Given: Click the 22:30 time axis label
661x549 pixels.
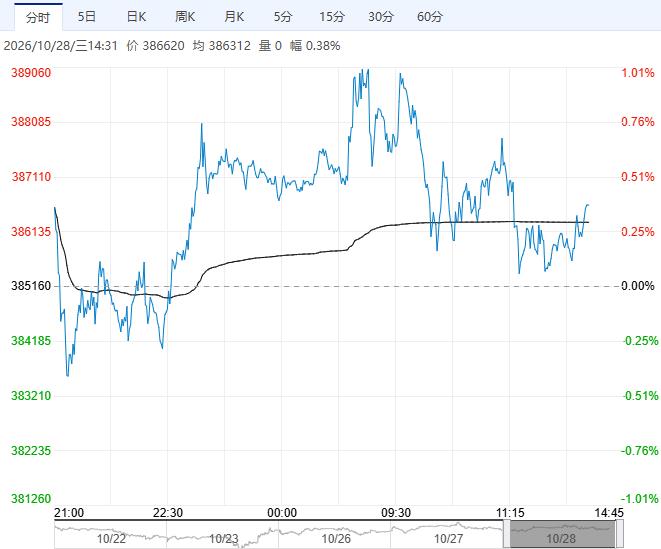Looking at the screenshot, I should coord(168,513).
